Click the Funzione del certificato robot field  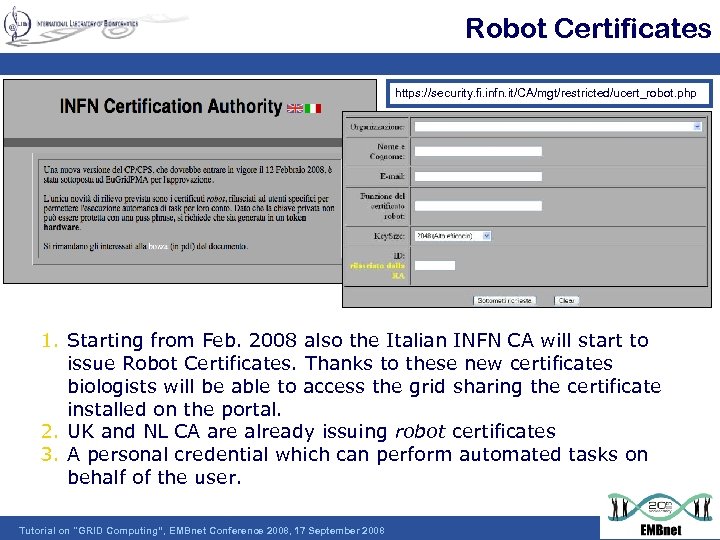(478, 206)
